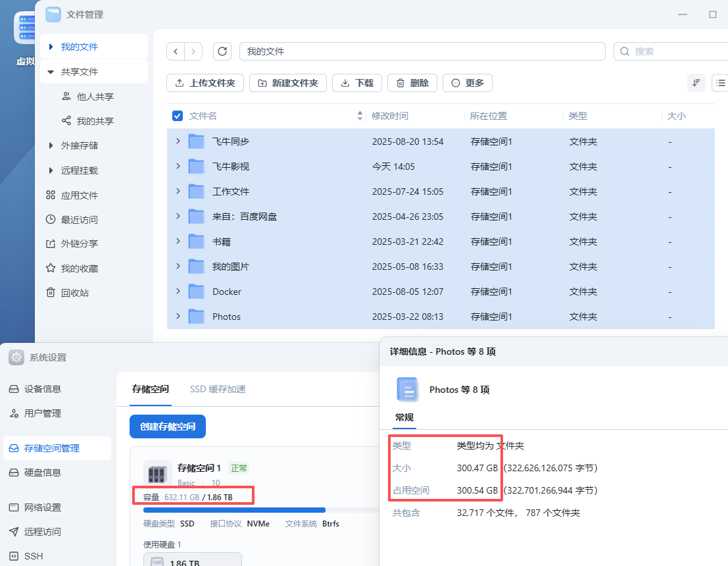Click the 我的文件 path field
The width and height of the screenshot is (728, 566).
422,51
